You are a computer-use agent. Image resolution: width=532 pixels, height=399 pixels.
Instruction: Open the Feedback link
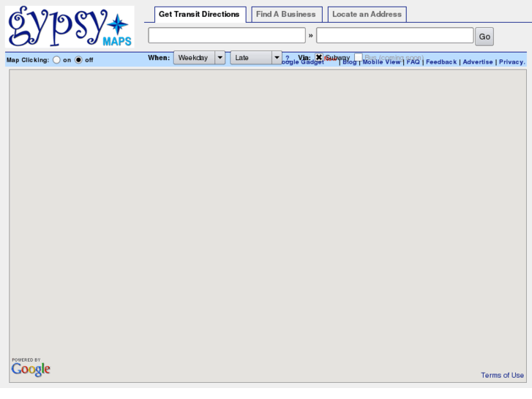441,62
